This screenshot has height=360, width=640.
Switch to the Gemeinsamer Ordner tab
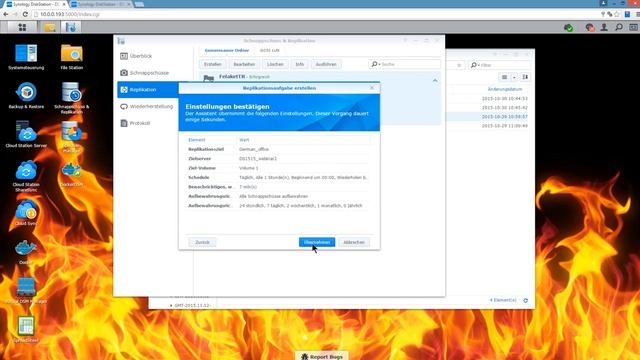(227, 50)
